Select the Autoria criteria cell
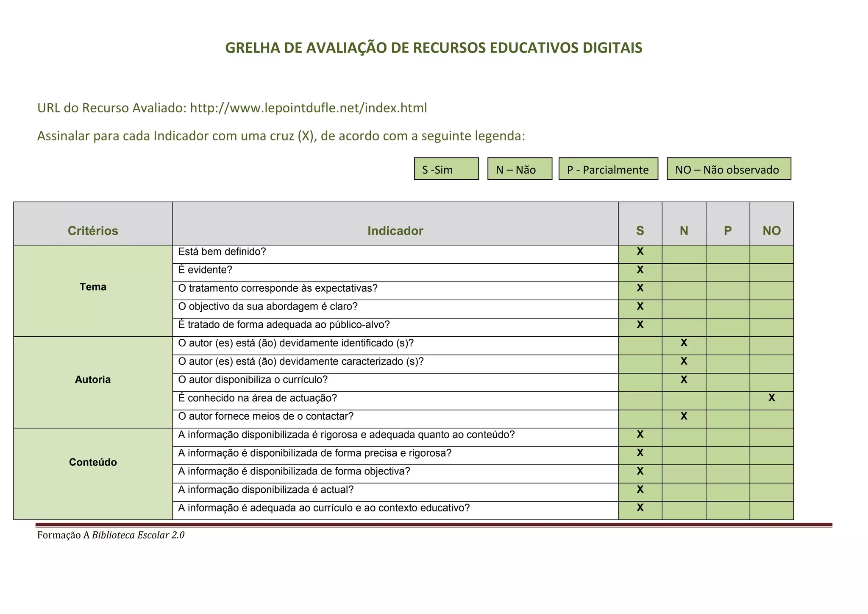The height and width of the screenshot is (614, 868). (93, 380)
